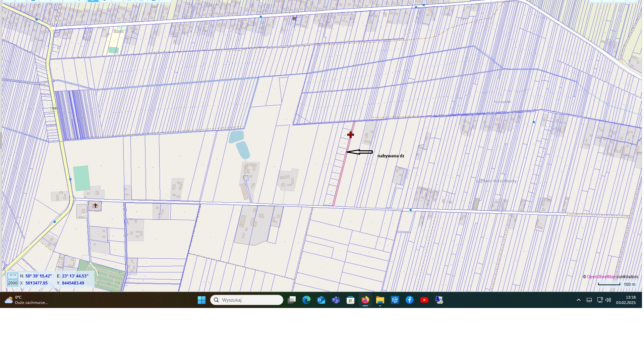Viewport: 644px width, 363px height.
Task: Open the Windows Start menu
Action: (x=201, y=300)
